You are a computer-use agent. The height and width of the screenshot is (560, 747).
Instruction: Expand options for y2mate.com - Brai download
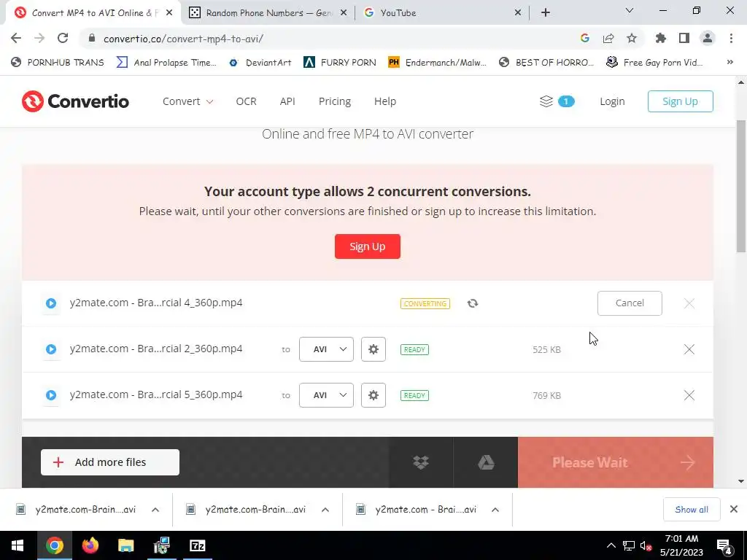(495, 510)
